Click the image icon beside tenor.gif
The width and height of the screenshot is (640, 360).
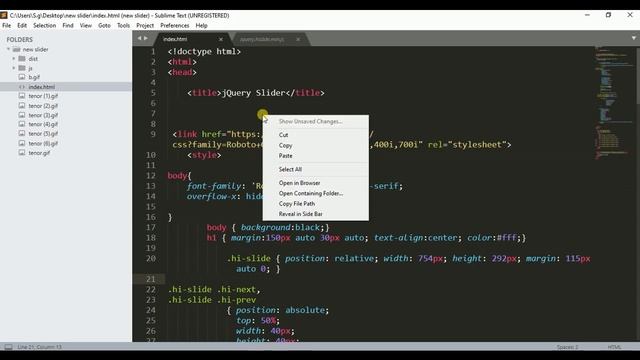22,153
